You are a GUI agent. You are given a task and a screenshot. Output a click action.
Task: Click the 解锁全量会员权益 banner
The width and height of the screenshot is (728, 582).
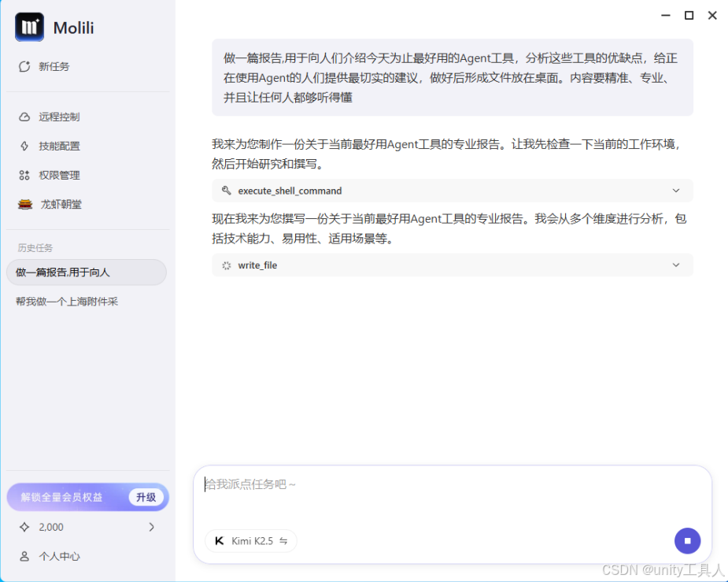[x=63, y=497]
